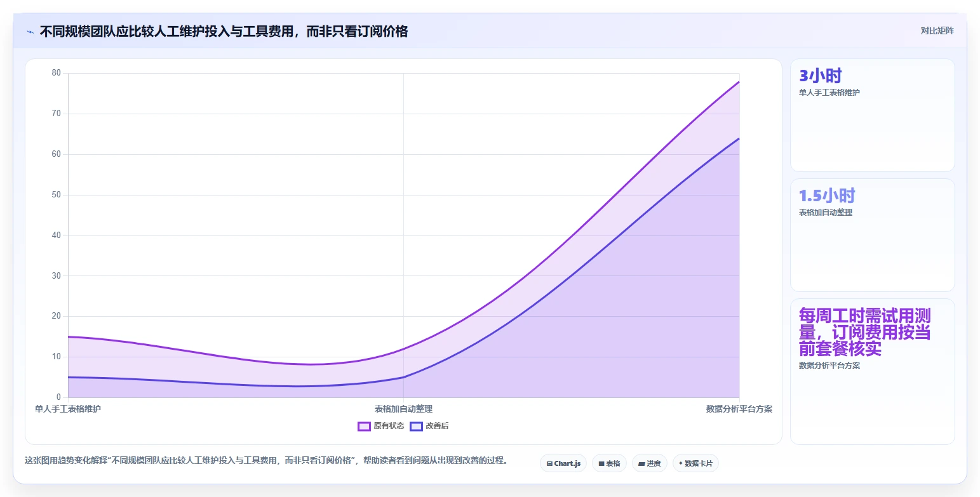Image resolution: width=980 pixels, height=497 pixels.
Task: Click the 表格加自动整理 x-axis label
Action: click(x=403, y=409)
